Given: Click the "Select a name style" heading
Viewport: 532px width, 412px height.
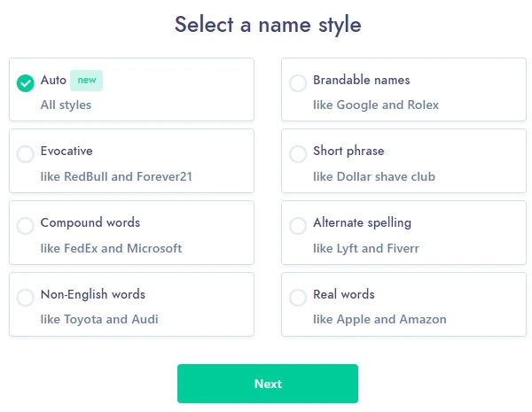Looking at the screenshot, I should (x=267, y=24).
